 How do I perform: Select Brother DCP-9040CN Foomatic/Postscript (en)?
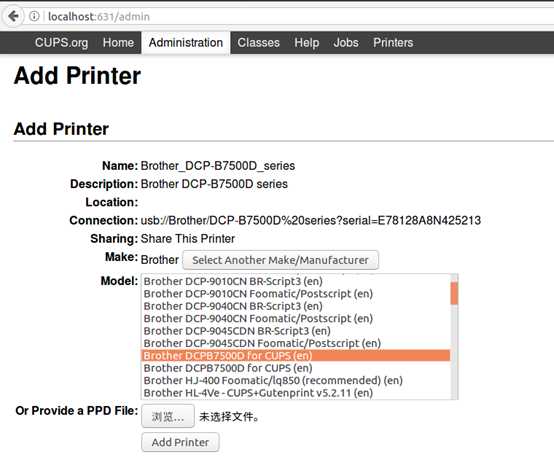[296, 318]
